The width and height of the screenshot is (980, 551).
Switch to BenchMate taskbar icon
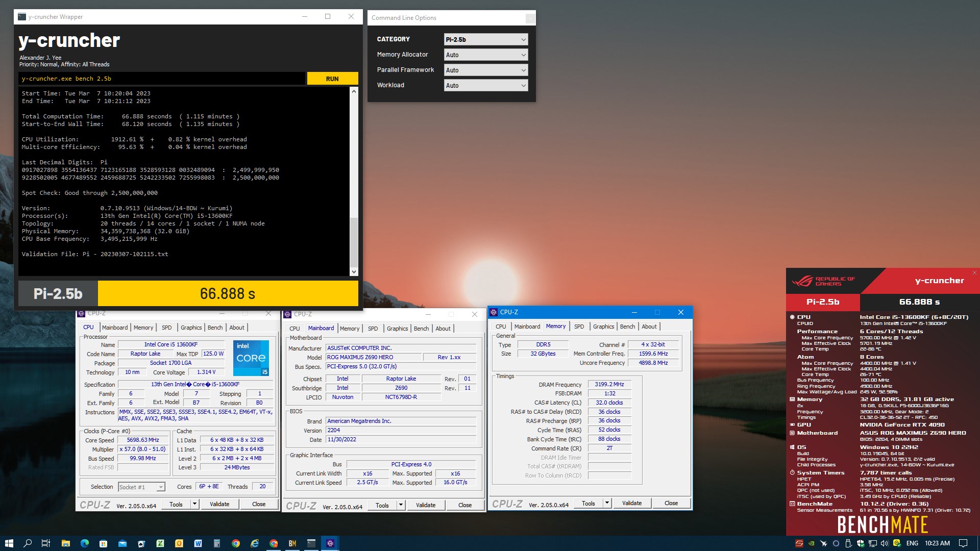click(x=292, y=543)
